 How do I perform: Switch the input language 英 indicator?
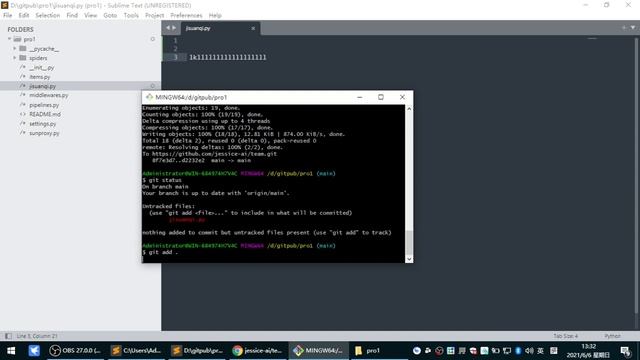[540, 351]
